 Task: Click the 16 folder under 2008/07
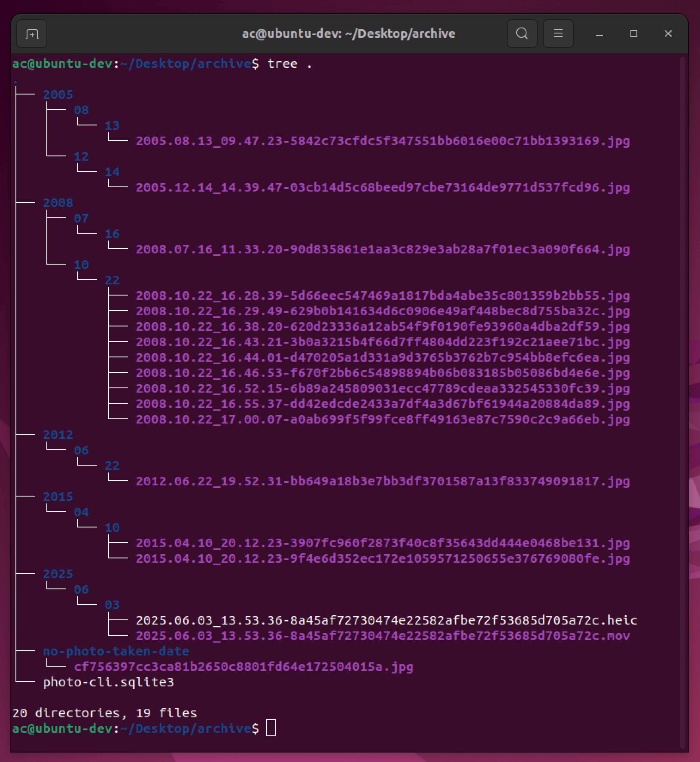pyautogui.click(x=112, y=234)
